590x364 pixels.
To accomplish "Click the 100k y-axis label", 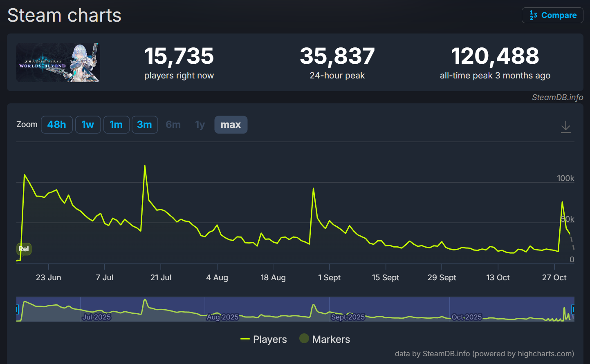I will (x=565, y=178).
